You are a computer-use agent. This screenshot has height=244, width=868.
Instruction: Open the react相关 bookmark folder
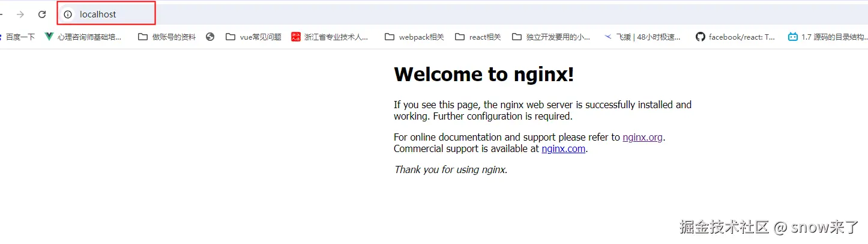478,37
